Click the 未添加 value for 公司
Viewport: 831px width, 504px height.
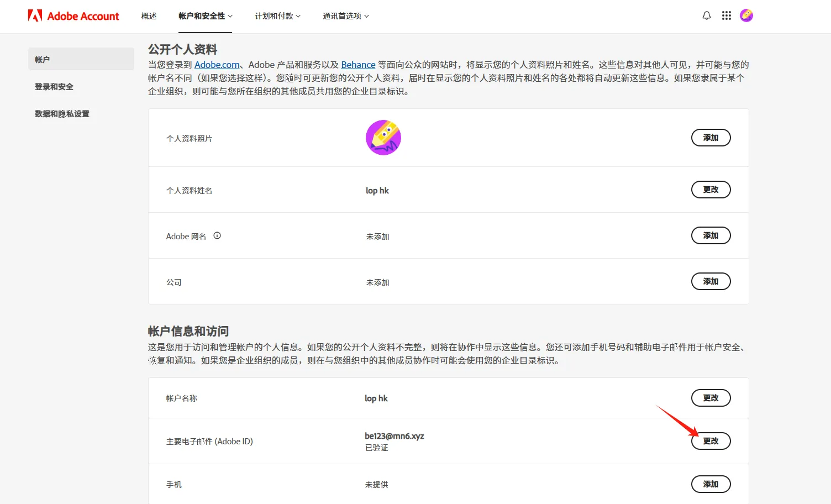[377, 282]
